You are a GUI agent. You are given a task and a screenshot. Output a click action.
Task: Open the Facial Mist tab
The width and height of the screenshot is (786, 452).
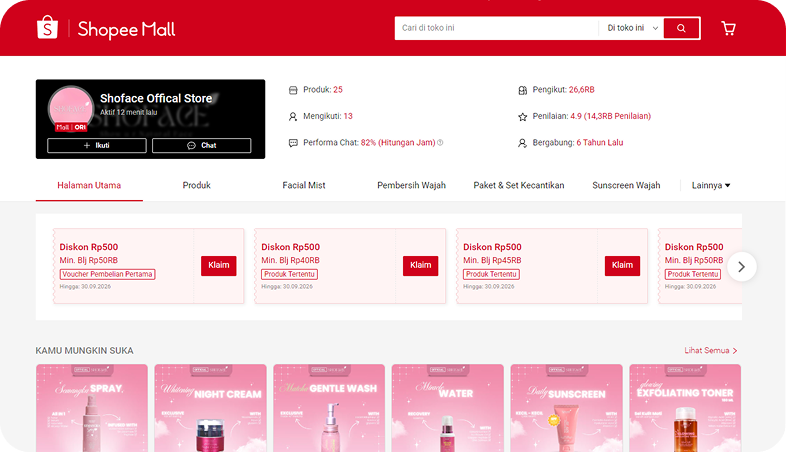tap(304, 185)
